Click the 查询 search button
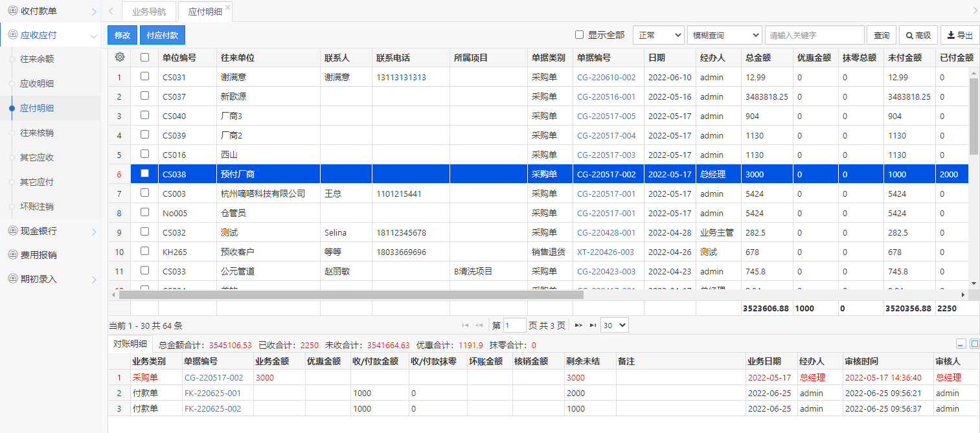 (x=882, y=35)
